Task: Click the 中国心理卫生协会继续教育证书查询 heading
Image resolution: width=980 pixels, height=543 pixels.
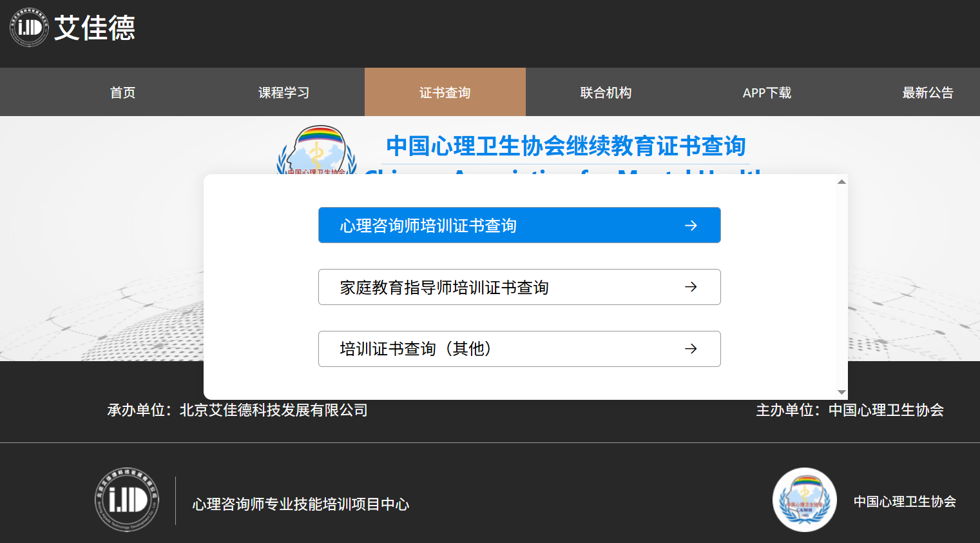Action: (566, 146)
